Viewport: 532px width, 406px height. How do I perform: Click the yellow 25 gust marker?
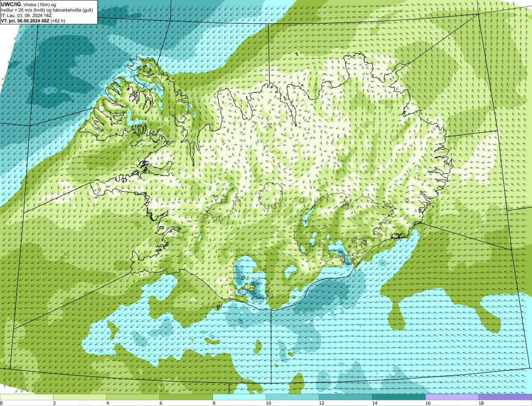[x=251, y=288]
